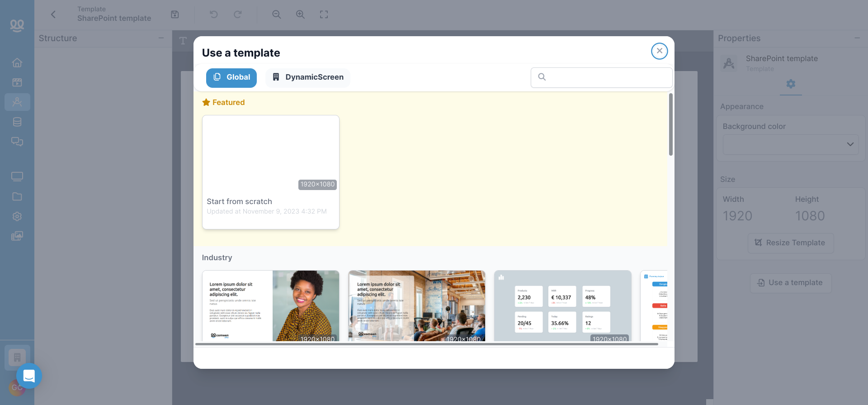
Task: Collapse the Properties panel
Action: click(857, 38)
